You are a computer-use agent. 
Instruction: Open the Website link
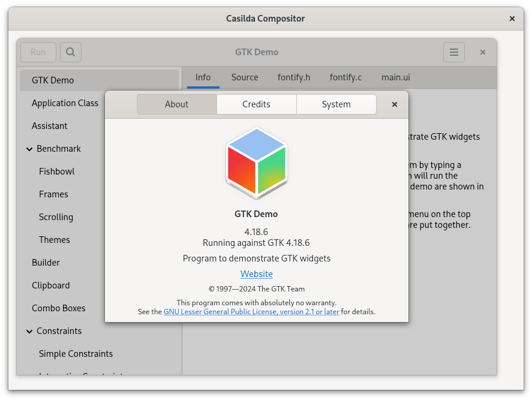click(257, 274)
